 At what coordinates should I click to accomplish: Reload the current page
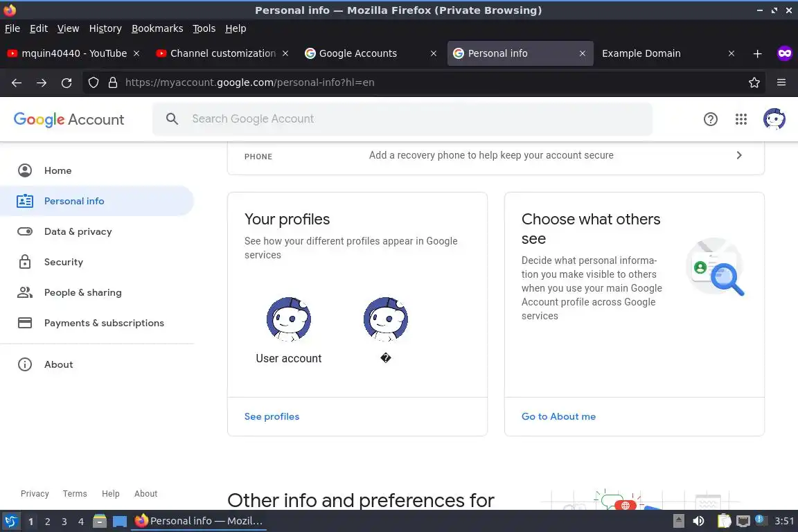(x=66, y=82)
